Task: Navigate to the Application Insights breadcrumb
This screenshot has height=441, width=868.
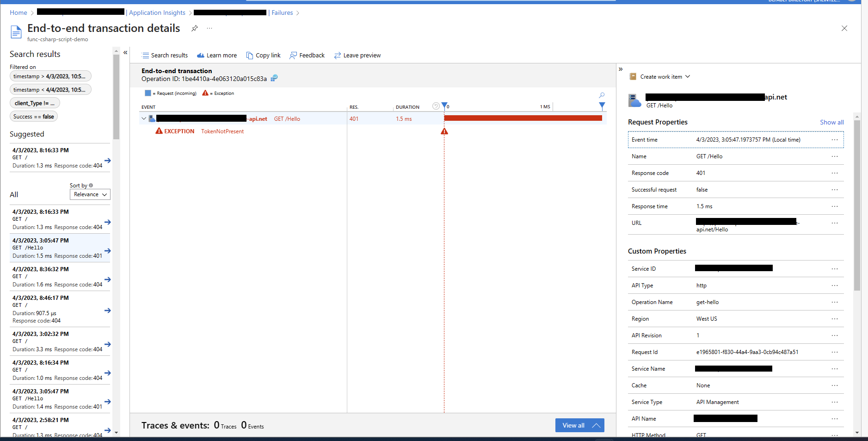Action: click(157, 12)
